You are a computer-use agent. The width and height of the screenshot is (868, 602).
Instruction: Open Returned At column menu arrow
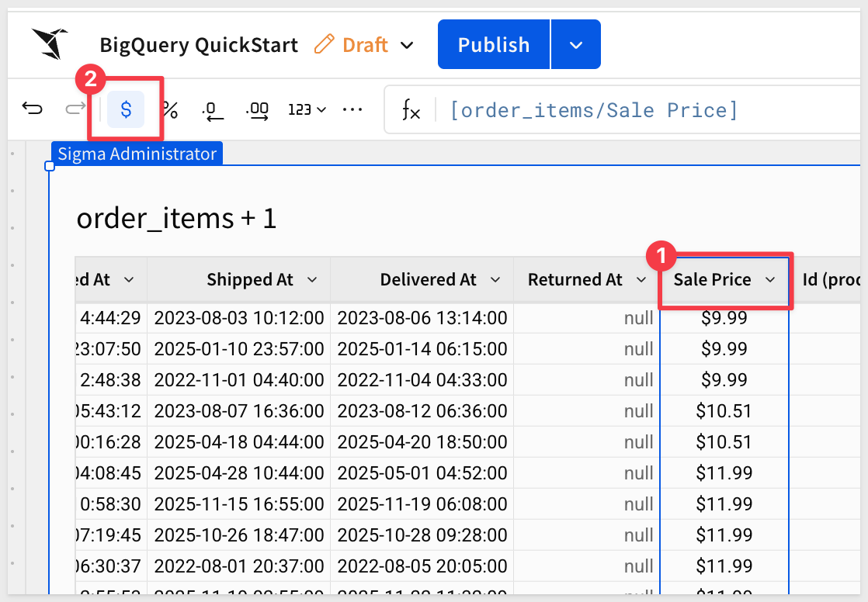(x=642, y=280)
